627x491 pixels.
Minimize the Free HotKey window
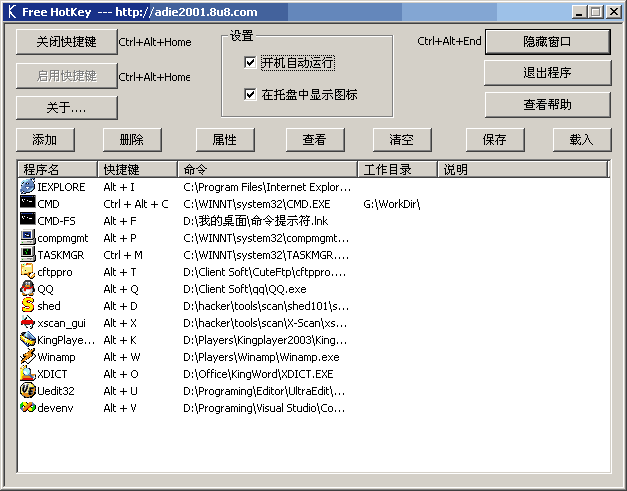pos(579,12)
